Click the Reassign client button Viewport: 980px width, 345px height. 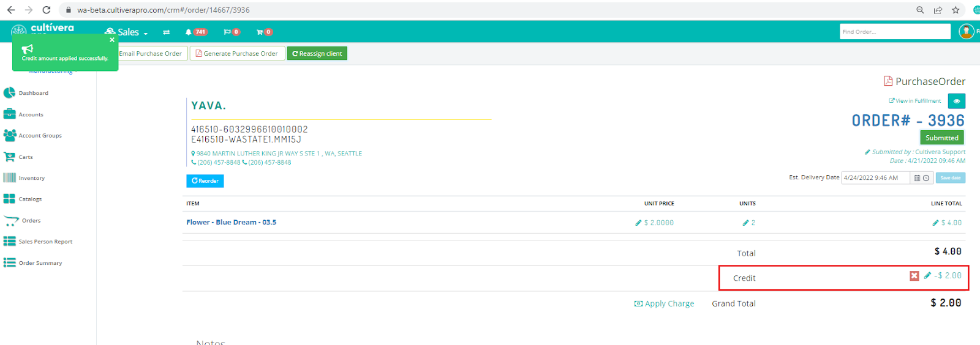tap(317, 53)
